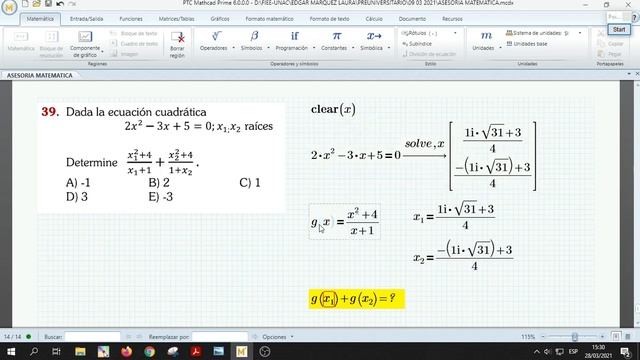Open the Formato matemático ribbon tab
The height and width of the screenshot is (360, 640).
(269, 19)
